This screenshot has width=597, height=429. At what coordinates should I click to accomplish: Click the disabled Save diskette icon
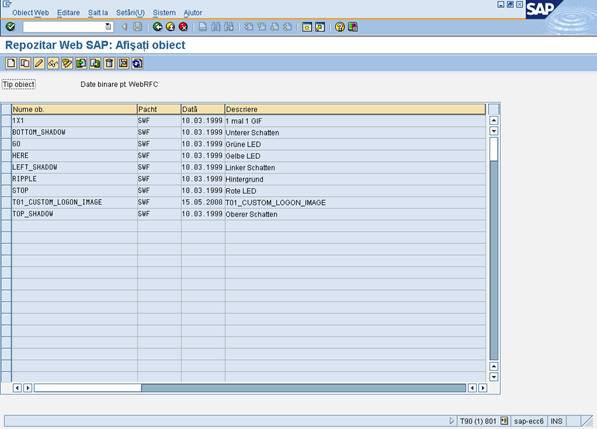[x=137, y=27]
